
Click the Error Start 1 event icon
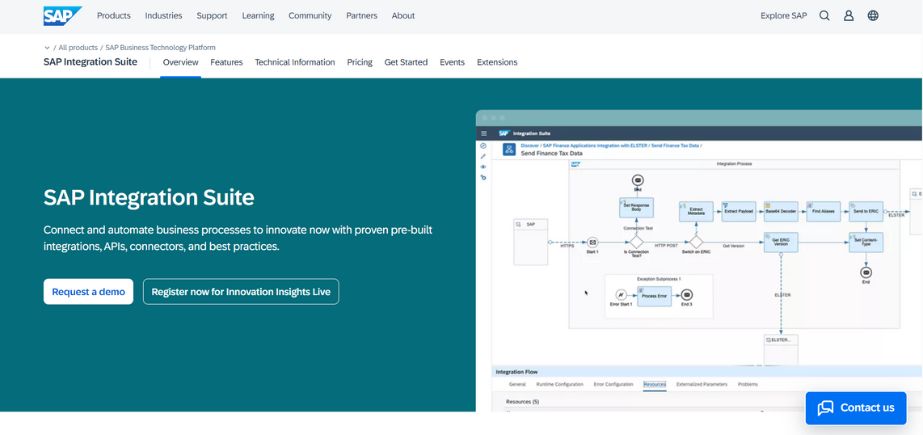[620, 295]
